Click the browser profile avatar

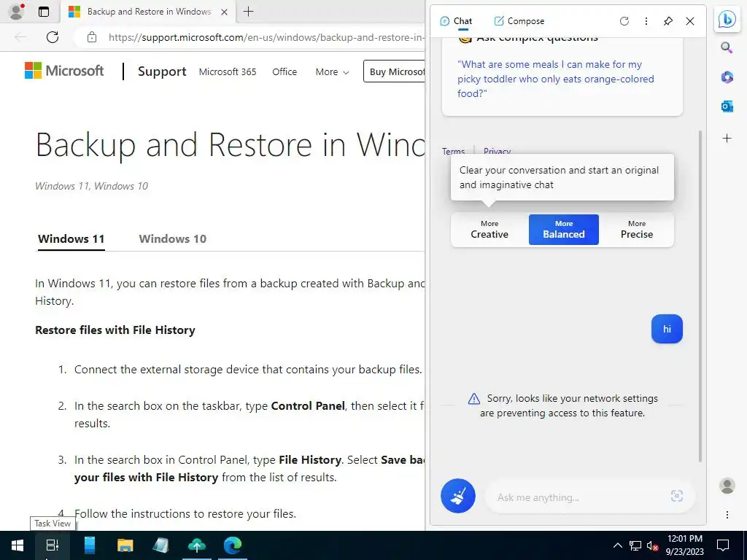(17, 12)
